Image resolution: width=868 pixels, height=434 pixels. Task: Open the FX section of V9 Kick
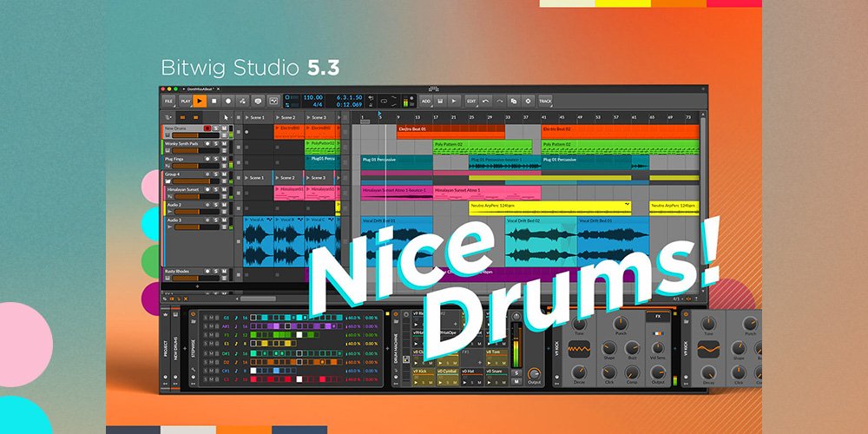(658, 317)
